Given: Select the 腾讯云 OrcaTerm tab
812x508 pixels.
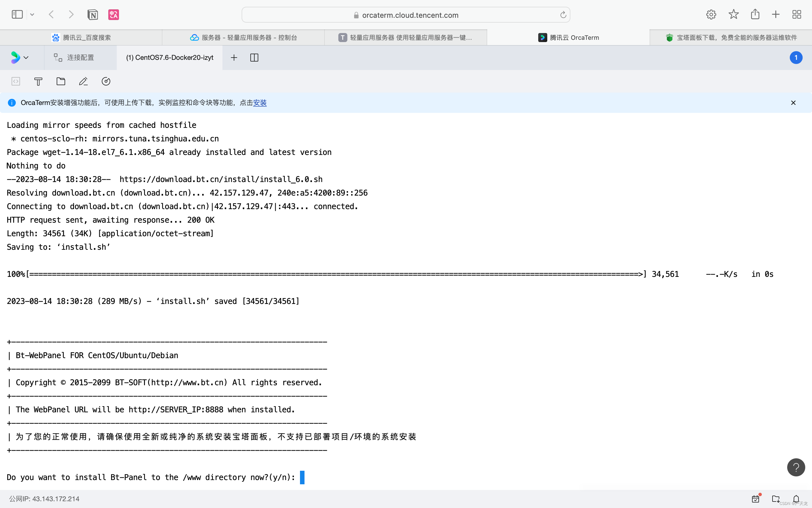Looking at the screenshot, I should coord(568,37).
